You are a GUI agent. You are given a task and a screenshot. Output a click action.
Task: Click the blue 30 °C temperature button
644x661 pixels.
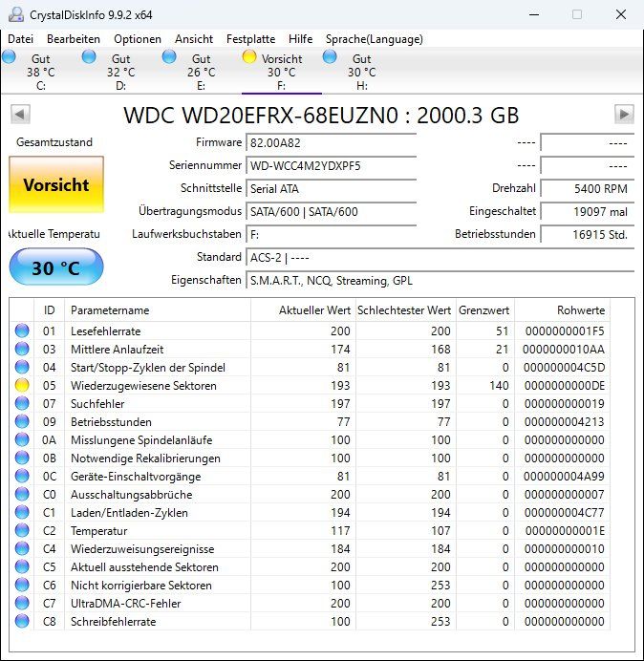(x=56, y=267)
